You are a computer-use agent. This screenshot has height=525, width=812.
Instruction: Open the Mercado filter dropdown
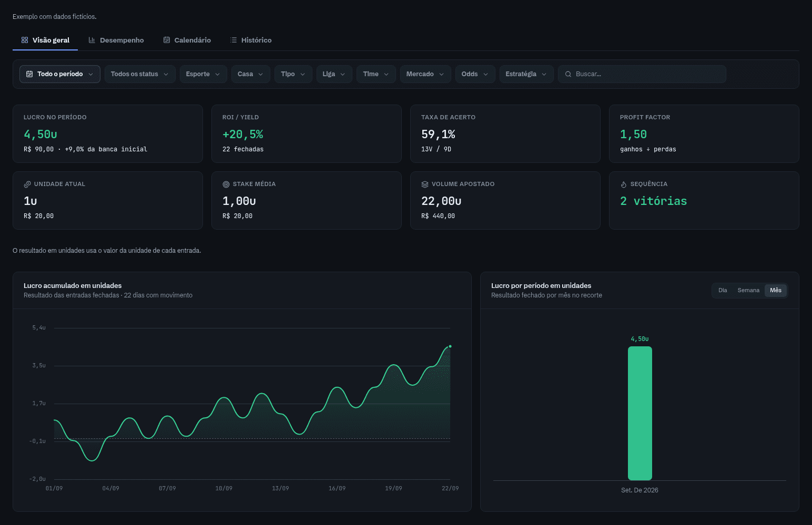(x=425, y=74)
